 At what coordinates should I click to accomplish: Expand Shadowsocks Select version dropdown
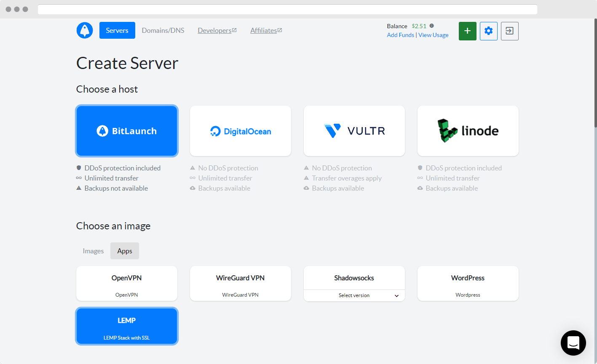pyautogui.click(x=354, y=295)
